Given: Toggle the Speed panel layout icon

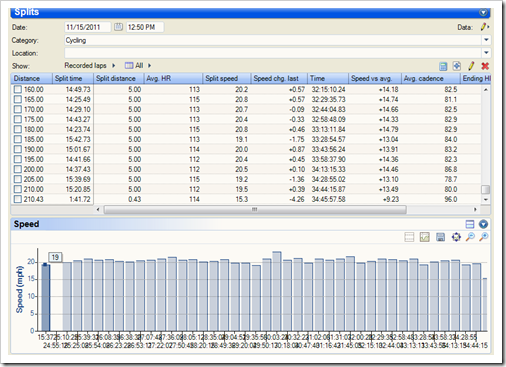Looking at the screenshot, I should point(470,224).
